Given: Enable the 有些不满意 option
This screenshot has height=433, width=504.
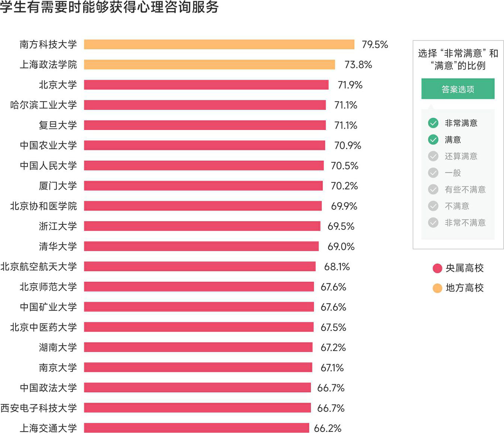Looking at the screenshot, I should [433, 189].
